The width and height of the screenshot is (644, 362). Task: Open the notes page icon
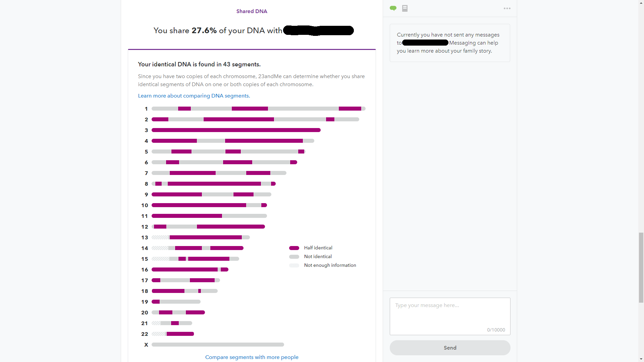(x=405, y=8)
